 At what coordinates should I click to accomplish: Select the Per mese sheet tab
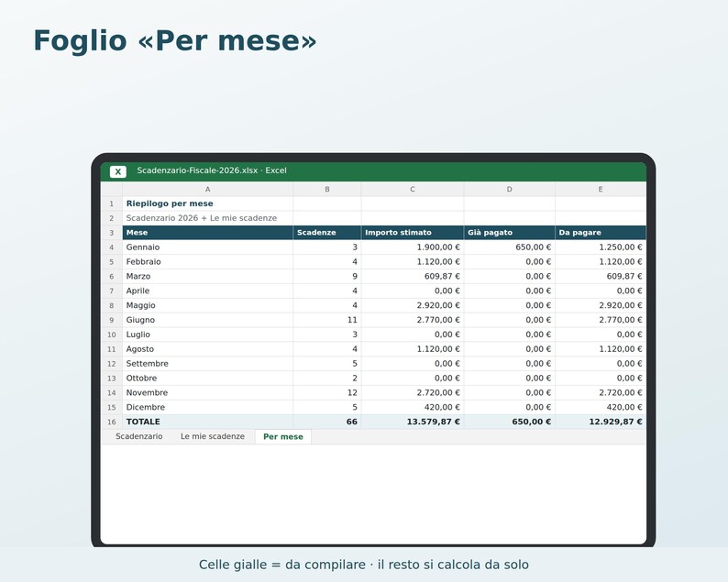[282, 436]
